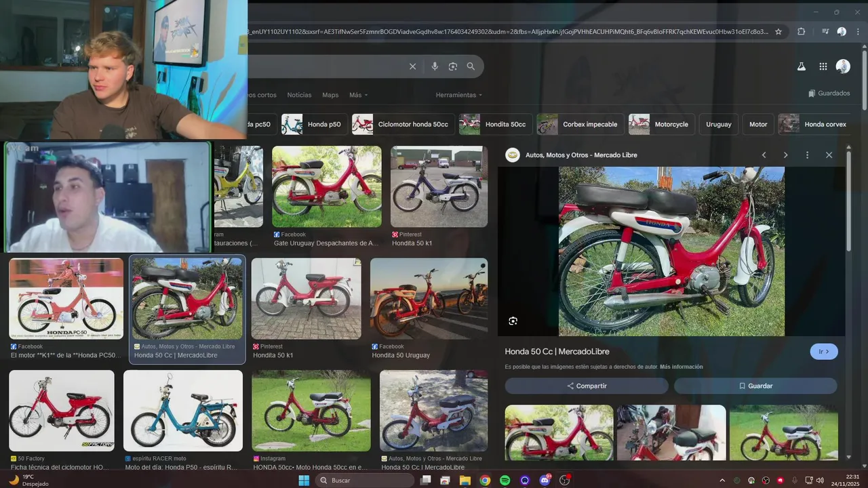
Task: Click the magnifier search submit icon
Action: coord(471,66)
